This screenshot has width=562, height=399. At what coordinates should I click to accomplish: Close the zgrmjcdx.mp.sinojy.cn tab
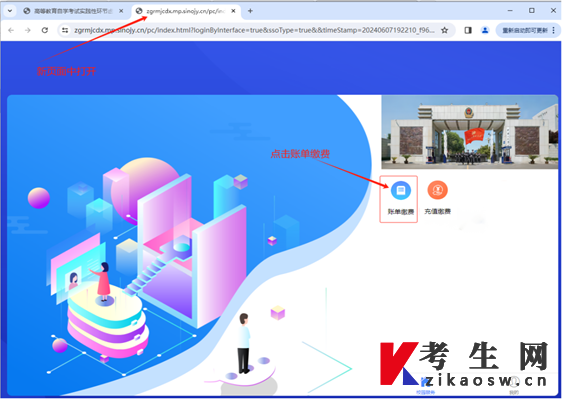point(233,11)
